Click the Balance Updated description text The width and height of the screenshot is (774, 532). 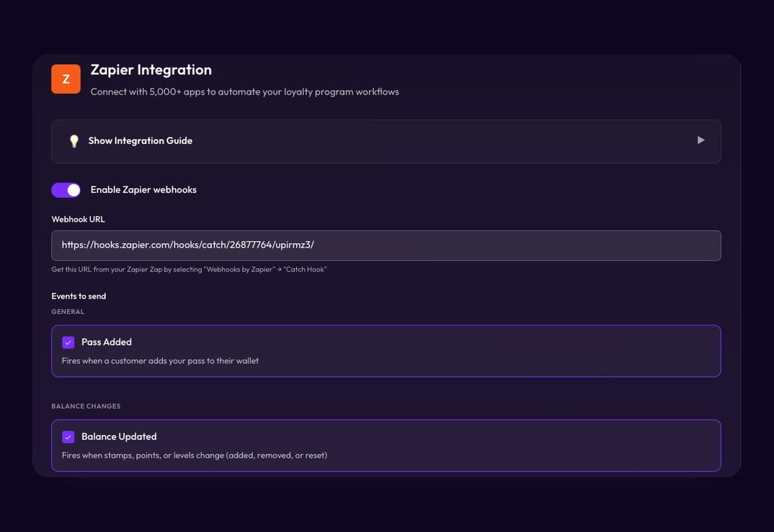(194, 455)
